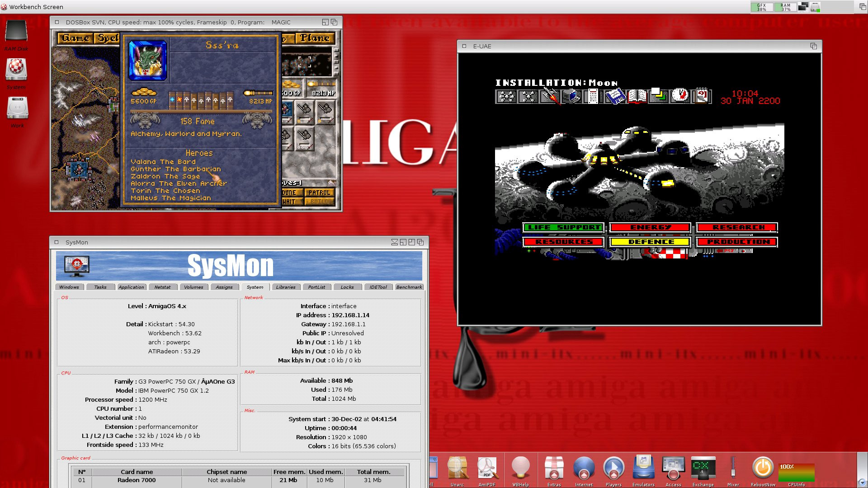Click the DEFENCE button in E-UAE game
Image resolution: width=868 pixels, height=488 pixels.
pos(651,242)
